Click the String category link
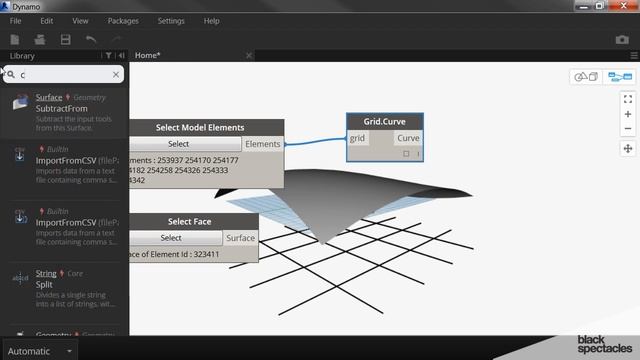 click(x=46, y=273)
